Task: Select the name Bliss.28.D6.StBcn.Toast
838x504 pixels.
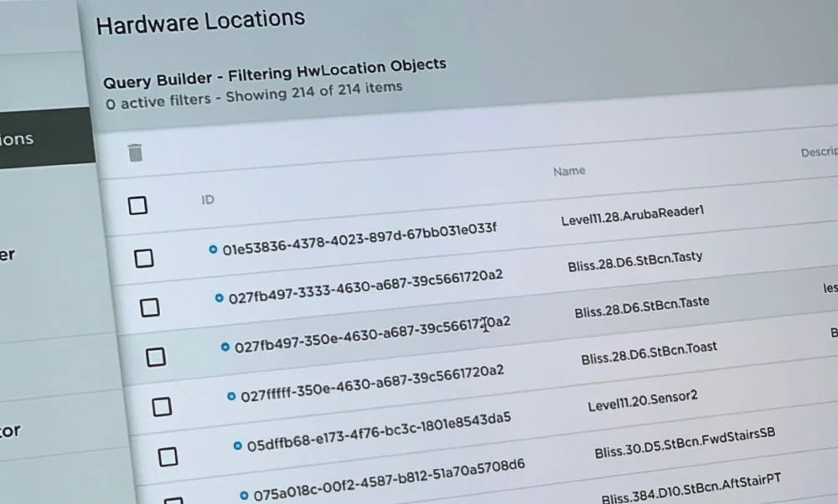Action: pos(649,353)
